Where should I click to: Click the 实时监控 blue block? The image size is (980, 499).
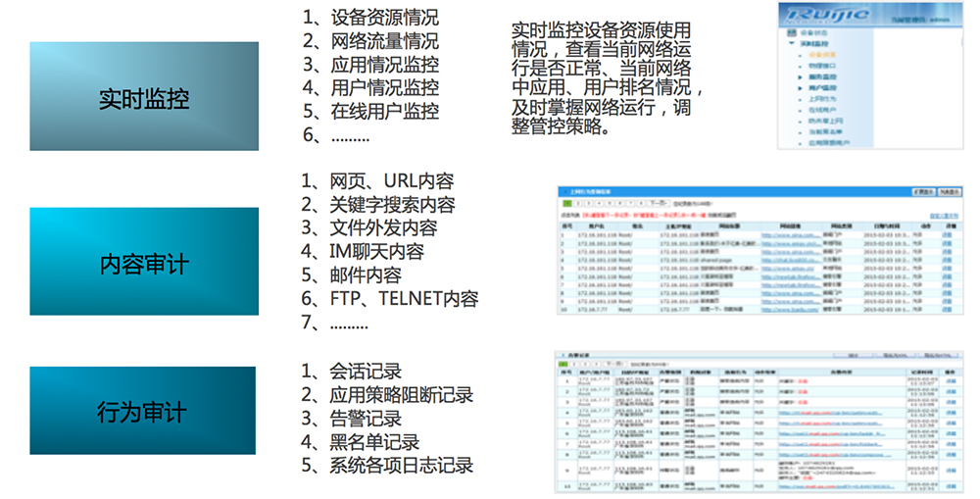click(x=144, y=97)
